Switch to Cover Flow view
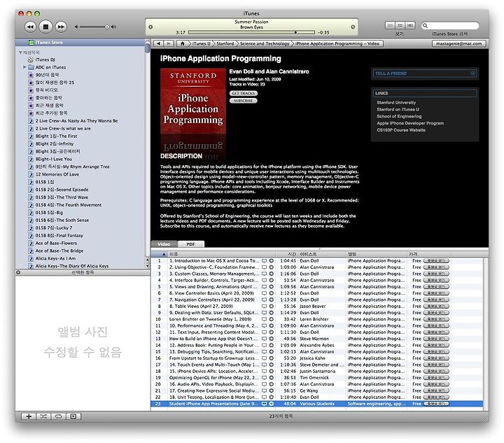The image size is (504, 443). (410, 25)
